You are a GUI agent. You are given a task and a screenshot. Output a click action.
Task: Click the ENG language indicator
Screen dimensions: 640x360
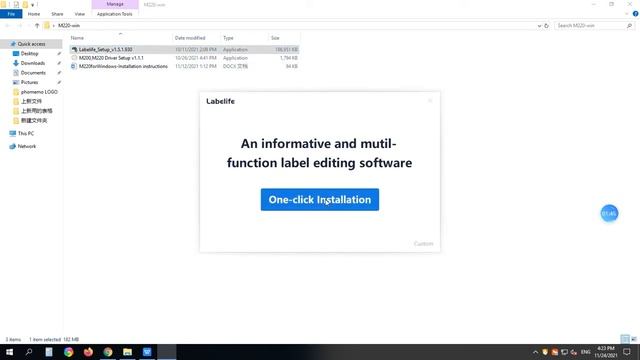[x=586, y=352]
